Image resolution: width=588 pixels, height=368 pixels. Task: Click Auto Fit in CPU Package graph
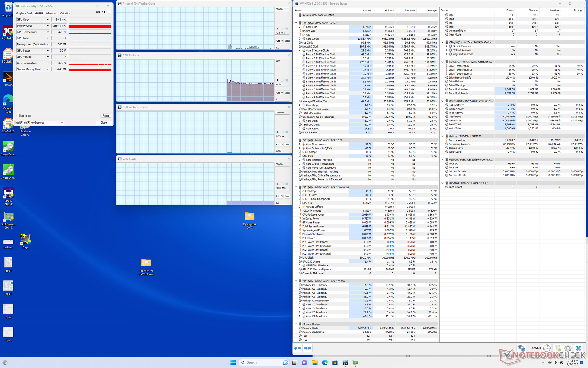click(279, 93)
